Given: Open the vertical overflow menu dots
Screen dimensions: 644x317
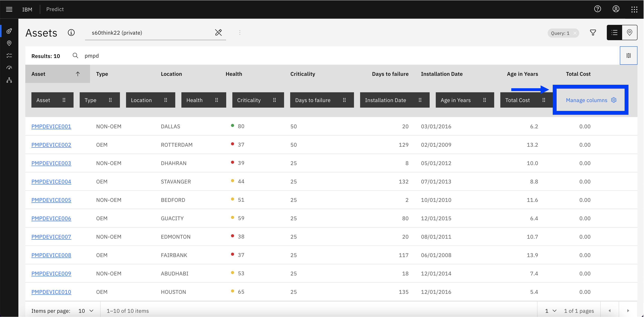Looking at the screenshot, I should (240, 33).
